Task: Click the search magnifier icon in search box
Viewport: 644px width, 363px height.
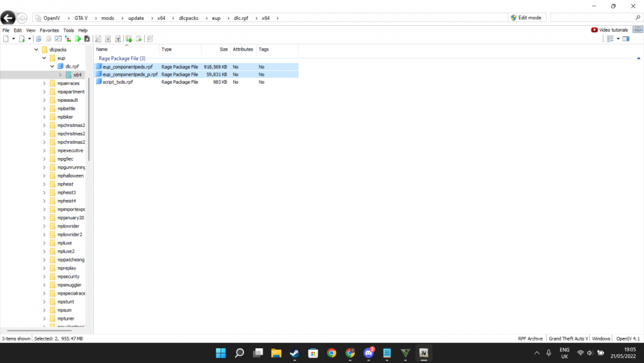Action: coord(638,17)
